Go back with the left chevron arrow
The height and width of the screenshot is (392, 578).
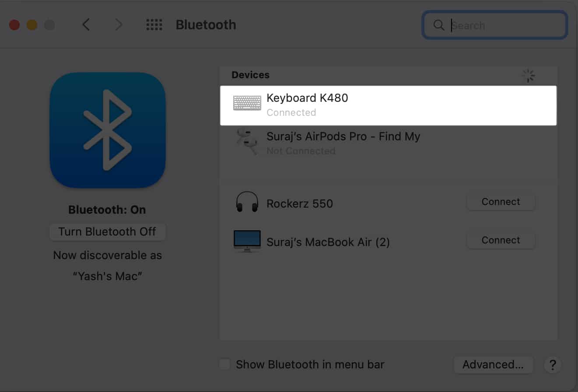click(x=86, y=25)
